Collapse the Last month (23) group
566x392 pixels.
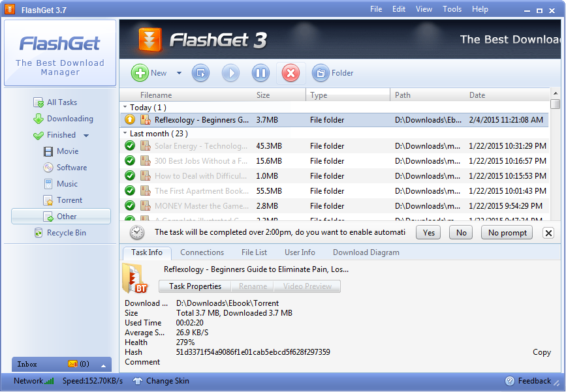point(125,133)
